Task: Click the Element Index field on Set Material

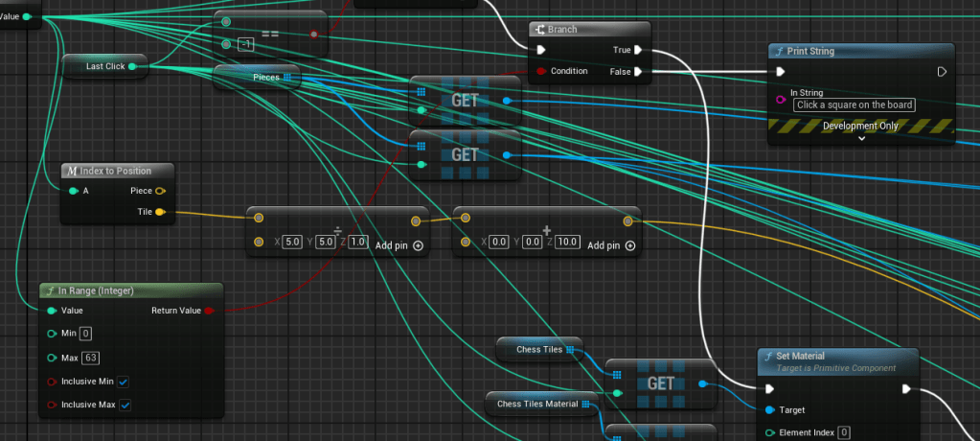Action: click(x=844, y=433)
